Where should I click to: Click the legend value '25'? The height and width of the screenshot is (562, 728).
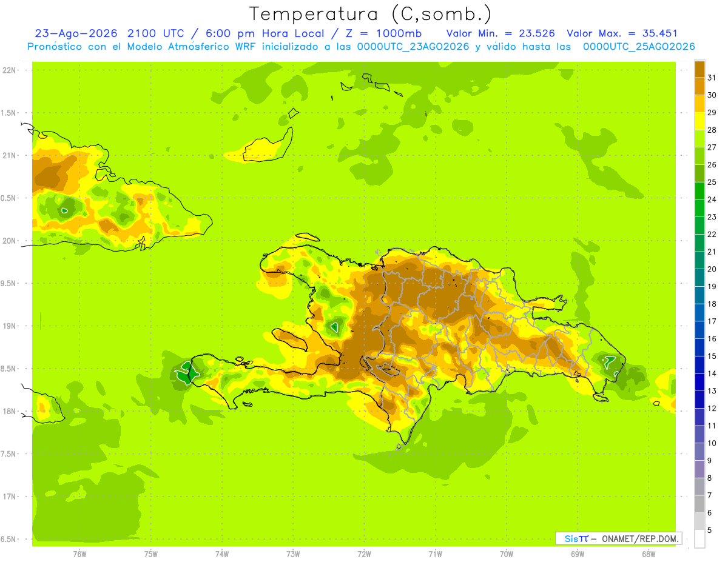pos(712,182)
